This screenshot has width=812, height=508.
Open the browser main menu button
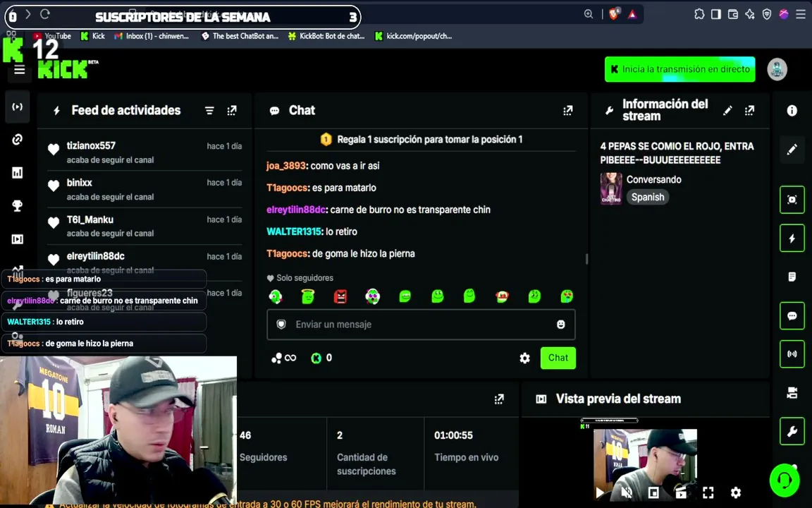pos(801,14)
